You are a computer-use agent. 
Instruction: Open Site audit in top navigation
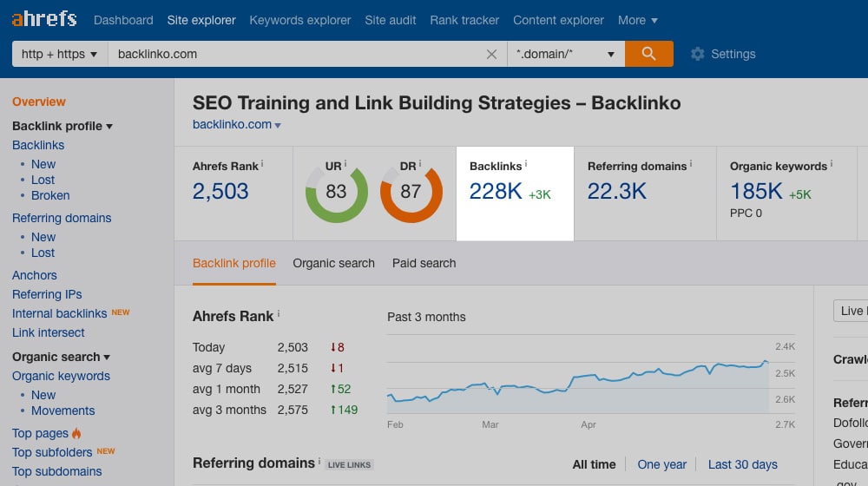(x=391, y=21)
